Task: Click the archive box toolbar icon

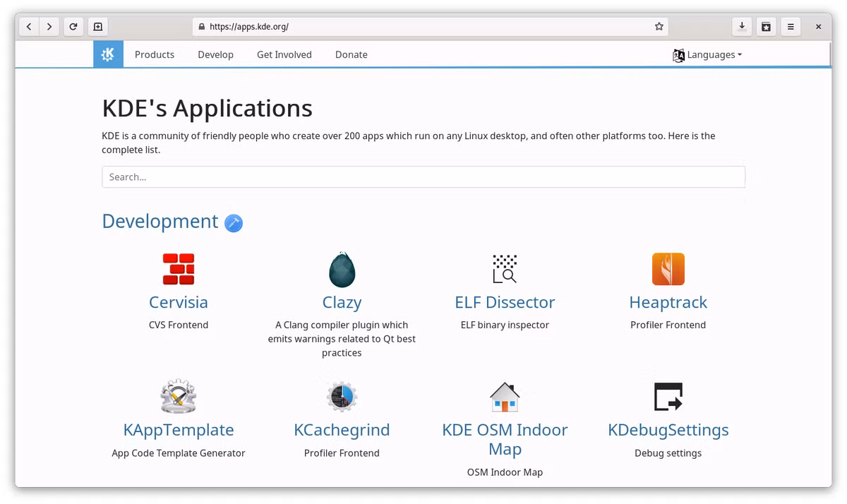Action: coord(766,27)
